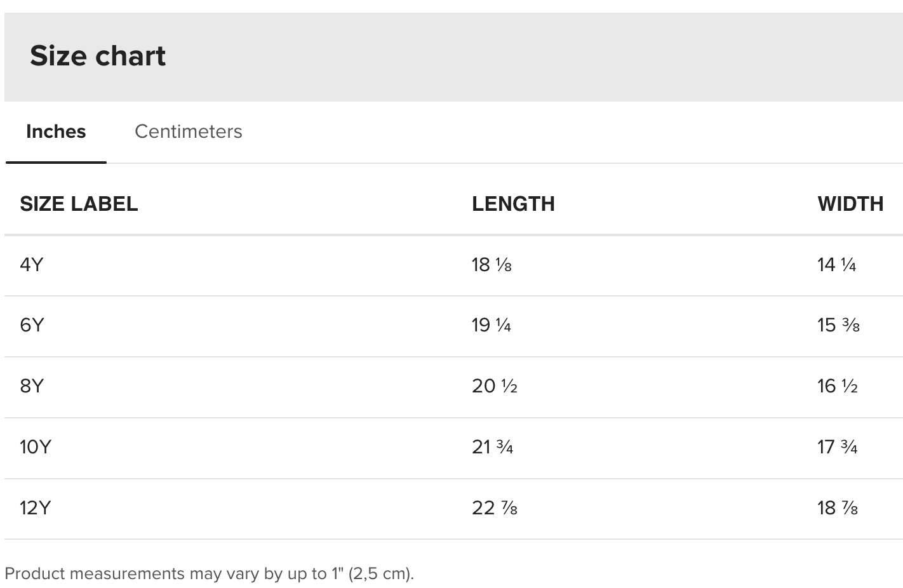
Task: Select the 12Y size row label
Action: [35, 508]
